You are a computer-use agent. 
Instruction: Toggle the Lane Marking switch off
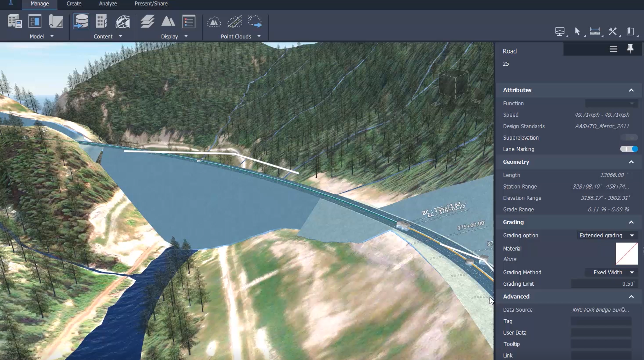pos(629,149)
